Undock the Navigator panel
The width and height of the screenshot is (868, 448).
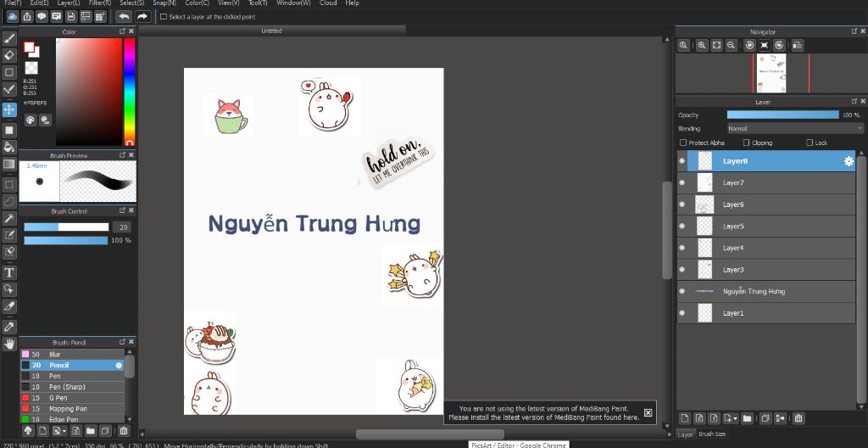click(x=854, y=31)
